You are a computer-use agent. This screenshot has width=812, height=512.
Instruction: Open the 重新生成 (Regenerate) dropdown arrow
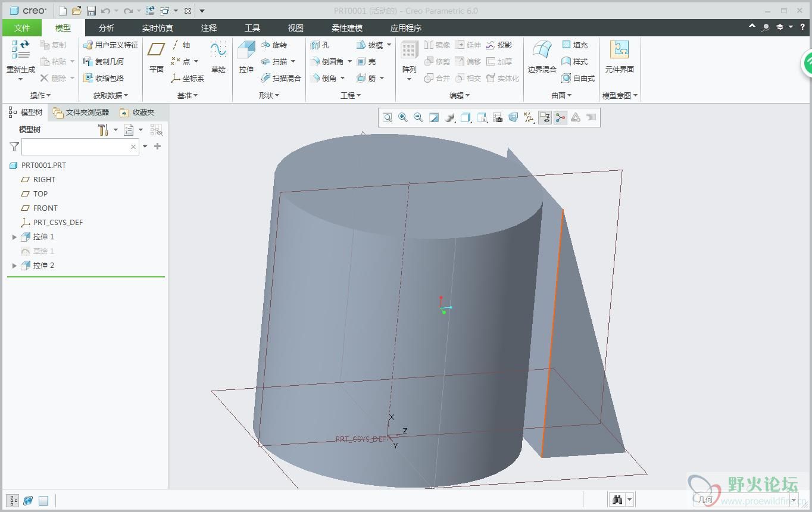[x=20, y=79]
